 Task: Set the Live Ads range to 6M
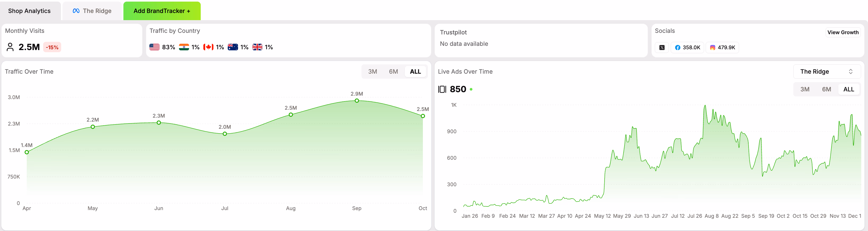click(x=826, y=89)
